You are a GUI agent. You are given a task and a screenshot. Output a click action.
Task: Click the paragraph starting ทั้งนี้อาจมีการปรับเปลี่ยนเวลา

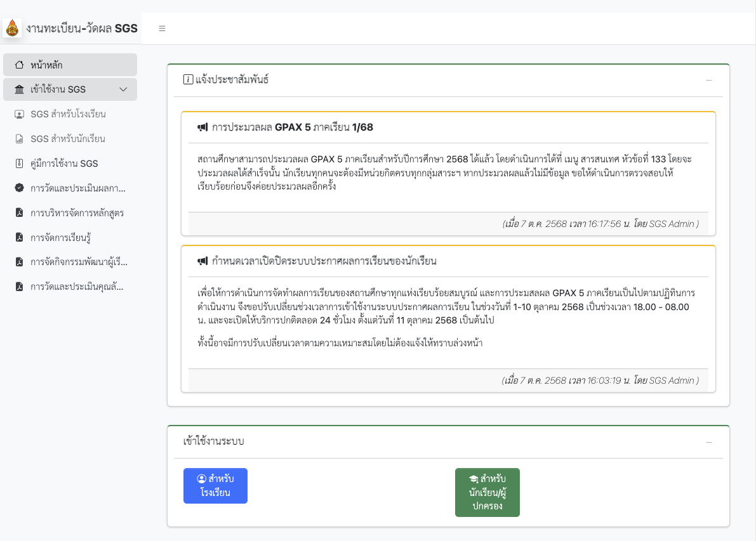pyautogui.click(x=340, y=343)
